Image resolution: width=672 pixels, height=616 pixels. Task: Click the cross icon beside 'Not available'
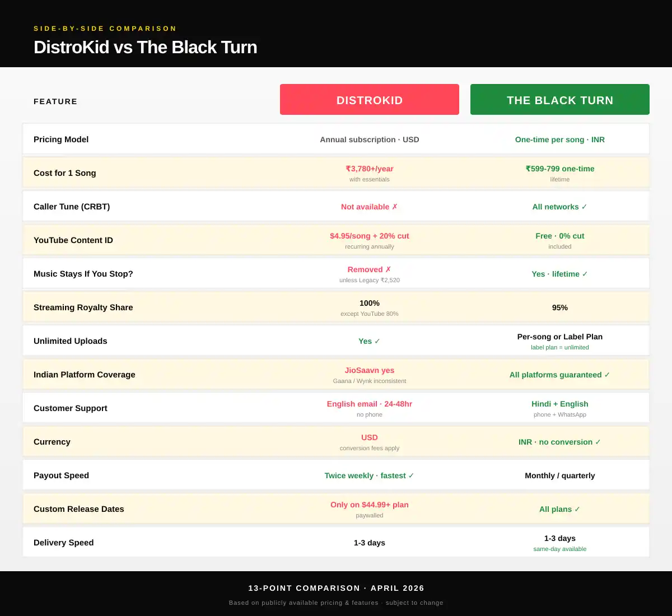[x=395, y=207]
